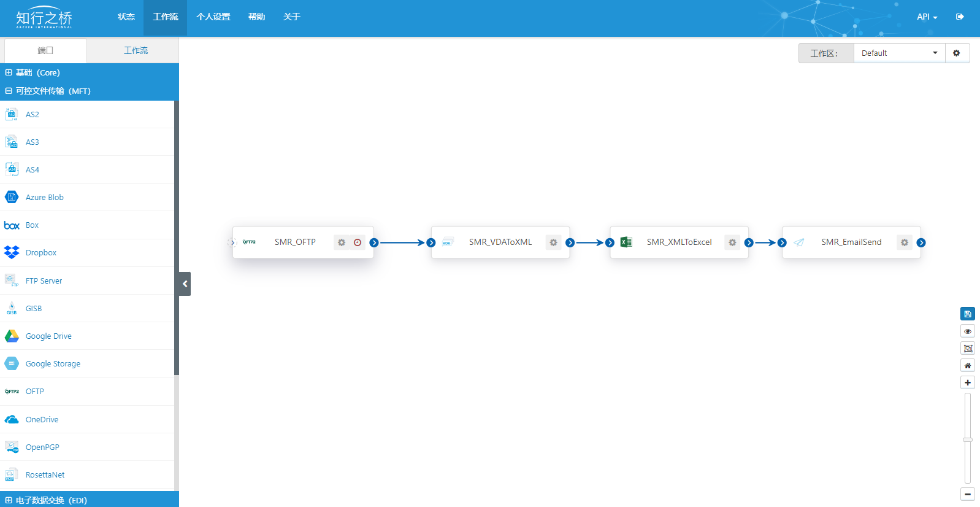The width and height of the screenshot is (980, 507).
Task: Select the SMR_VDAToXML node
Action: click(x=500, y=242)
